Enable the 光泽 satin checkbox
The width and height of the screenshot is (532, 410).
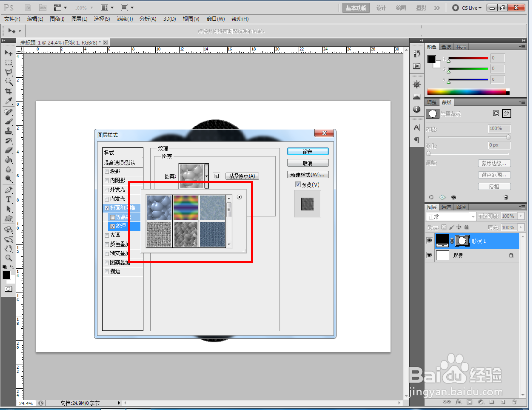pos(107,236)
